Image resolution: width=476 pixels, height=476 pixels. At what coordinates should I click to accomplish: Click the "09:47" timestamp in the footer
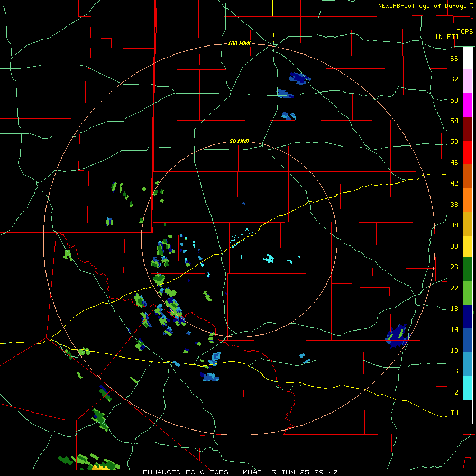point(326,472)
